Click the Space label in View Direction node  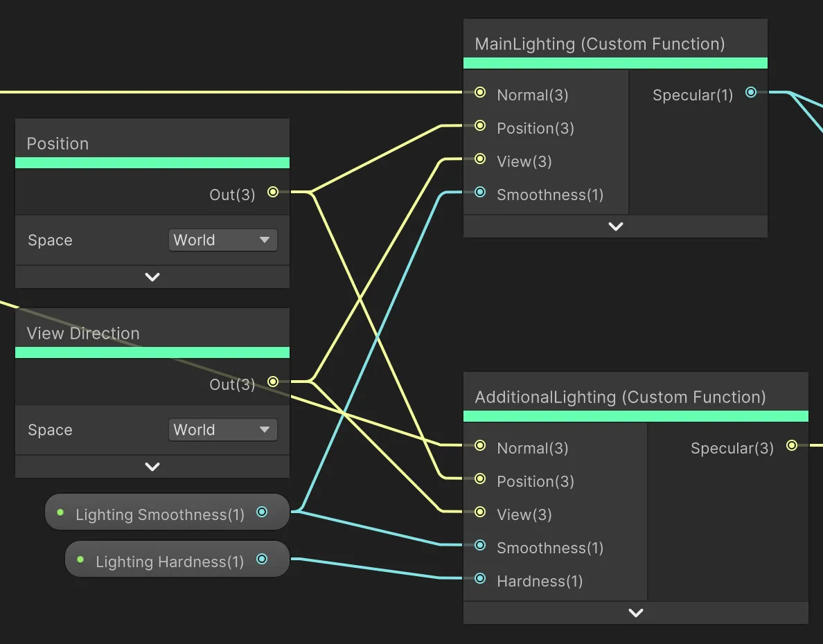51,431
